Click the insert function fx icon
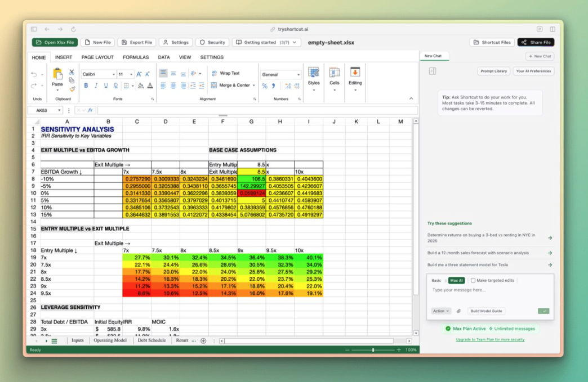The height and width of the screenshot is (382, 588). pyautogui.click(x=90, y=110)
